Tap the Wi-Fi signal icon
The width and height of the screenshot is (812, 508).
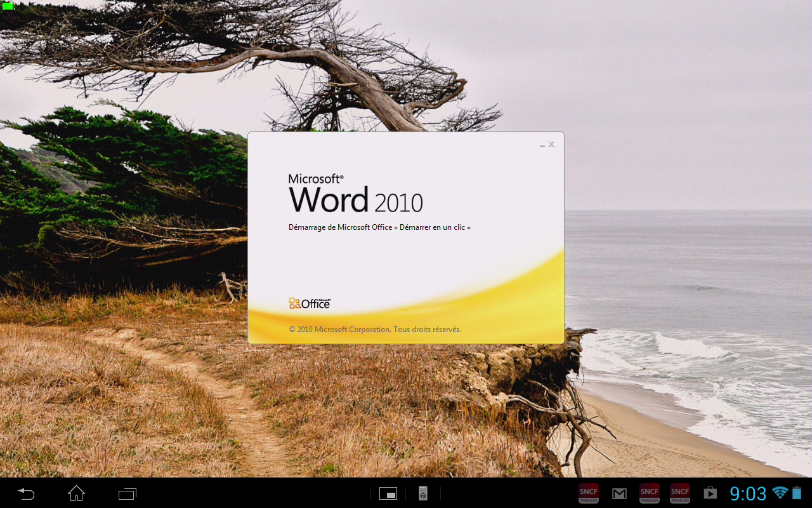pos(780,493)
